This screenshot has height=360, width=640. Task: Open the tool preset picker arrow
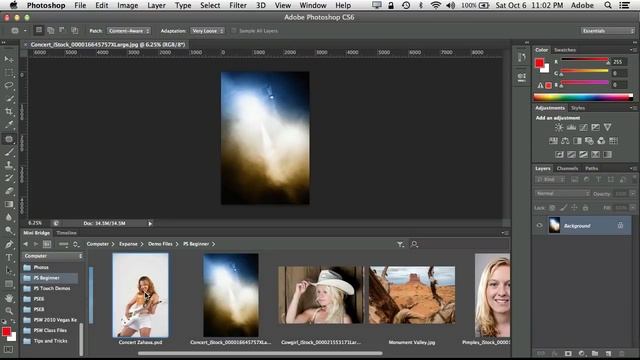coord(25,31)
